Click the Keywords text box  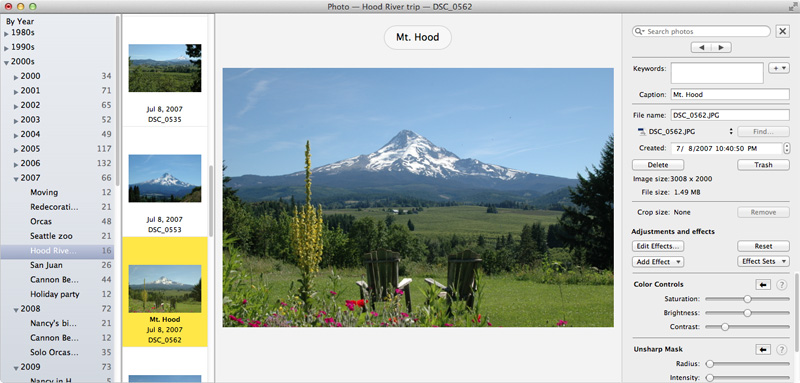coord(717,73)
